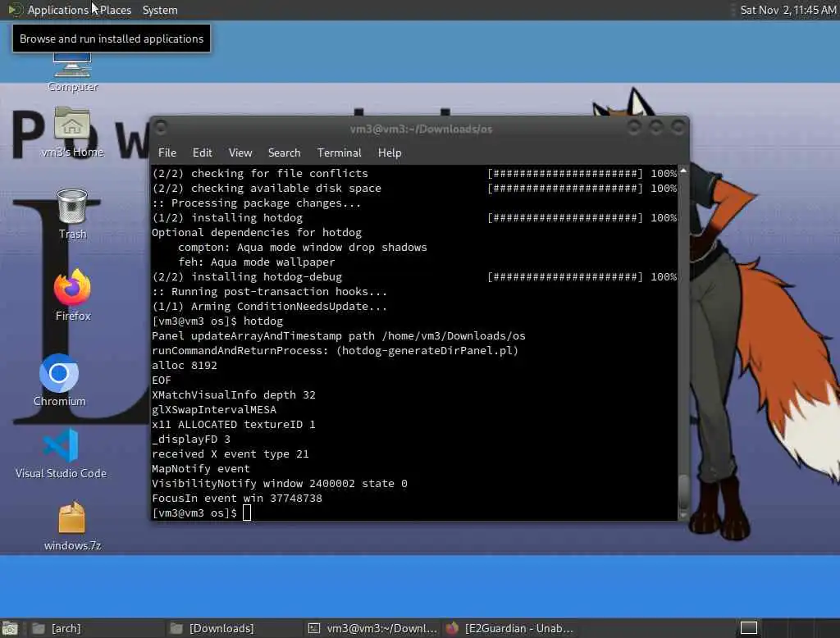Launch Chromium from the desktop
Image resolution: width=840 pixels, height=638 pixels.
pyautogui.click(x=59, y=380)
